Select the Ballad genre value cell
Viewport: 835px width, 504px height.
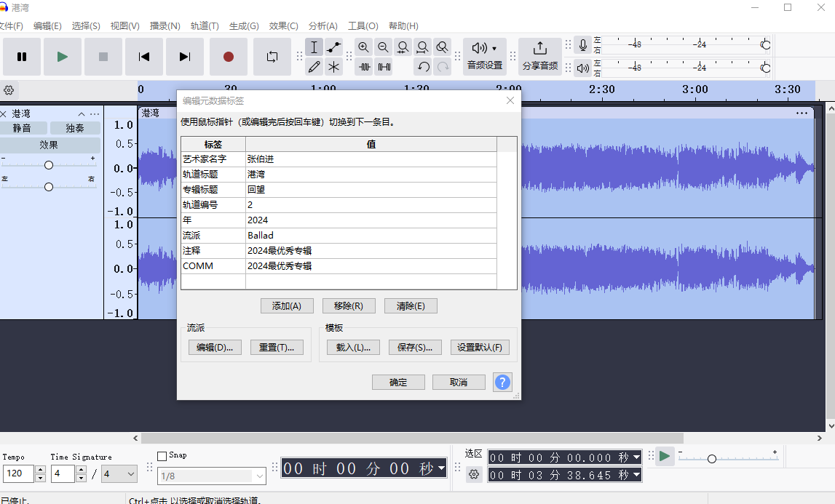click(x=371, y=235)
